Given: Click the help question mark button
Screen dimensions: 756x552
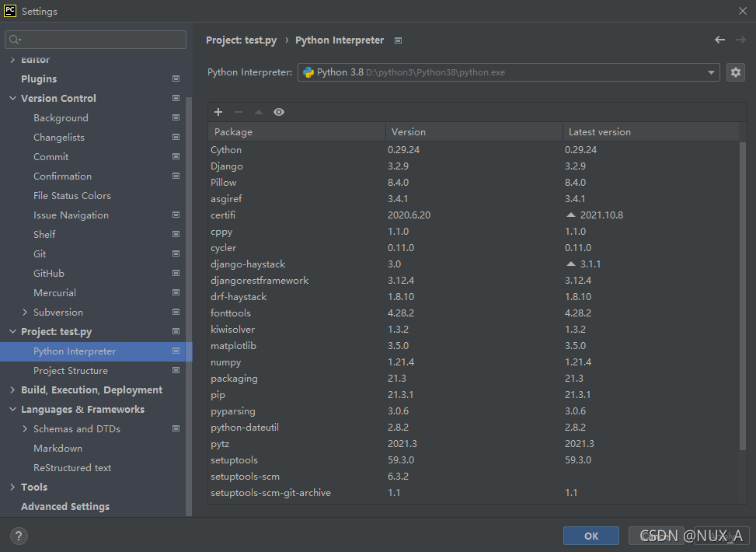Looking at the screenshot, I should 19,536.
